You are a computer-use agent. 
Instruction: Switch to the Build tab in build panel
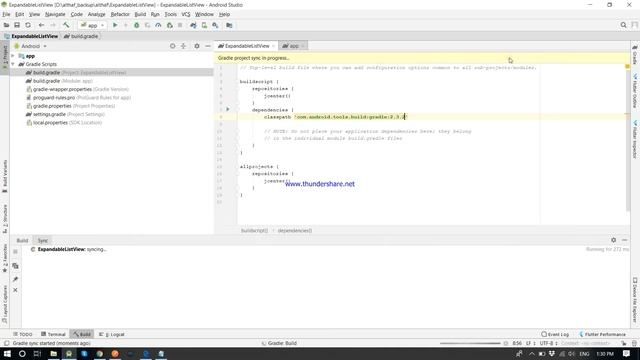pos(22,240)
